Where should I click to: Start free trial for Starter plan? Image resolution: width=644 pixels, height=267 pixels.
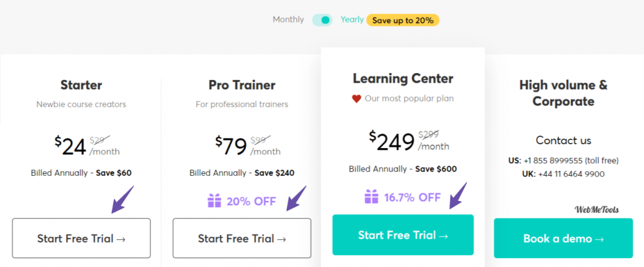tap(81, 238)
